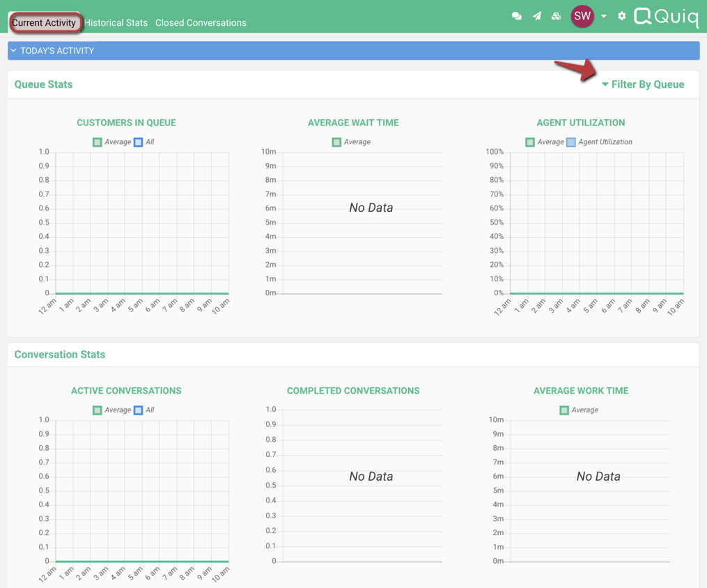Screen dimensions: 707x588
Task: Click the 6m label on Average Work Time axis
Action: pyautogui.click(x=498, y=476)
